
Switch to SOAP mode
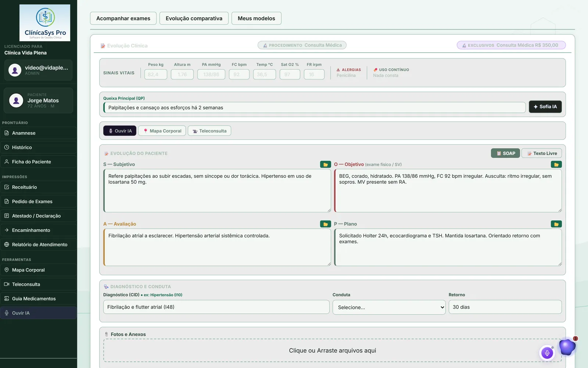(505, 153)
